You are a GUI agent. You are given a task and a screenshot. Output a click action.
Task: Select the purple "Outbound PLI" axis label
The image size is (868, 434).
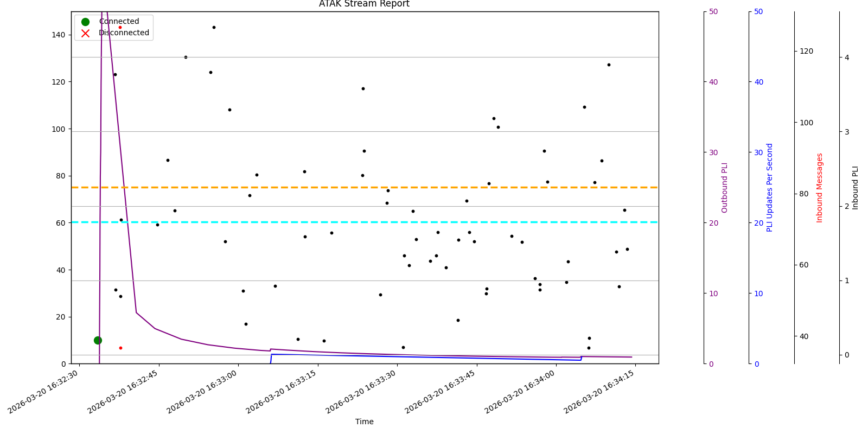click(724, 188)
